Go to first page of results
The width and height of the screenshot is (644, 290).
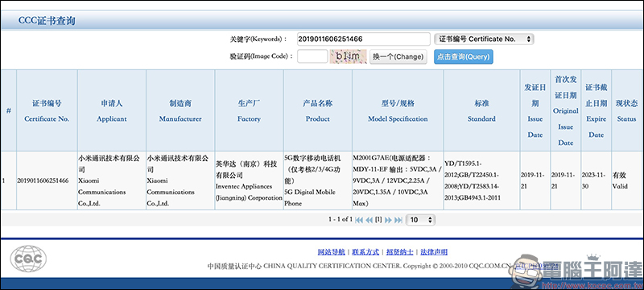(359, 220)
